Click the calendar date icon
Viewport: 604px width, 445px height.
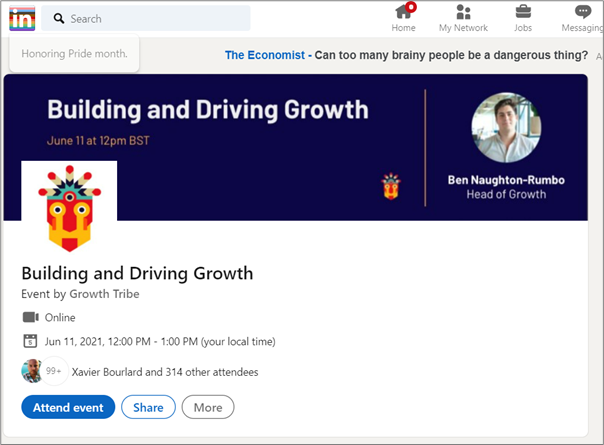click(30, 341)
